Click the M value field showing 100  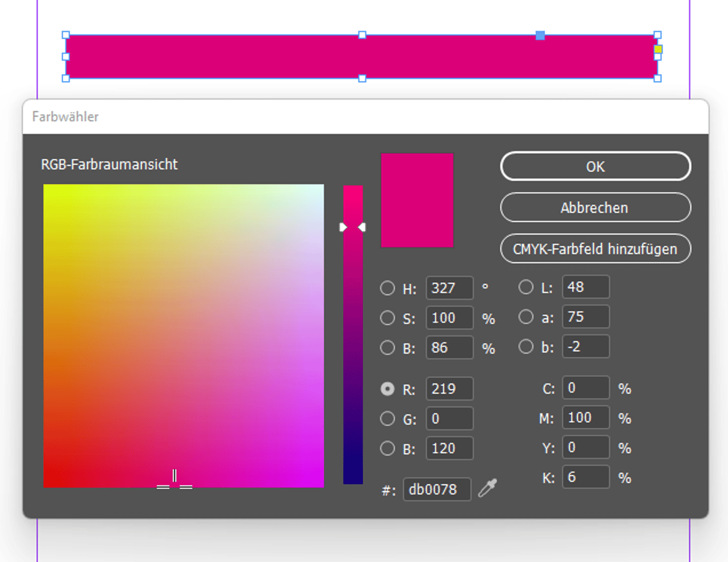point(585,418)
